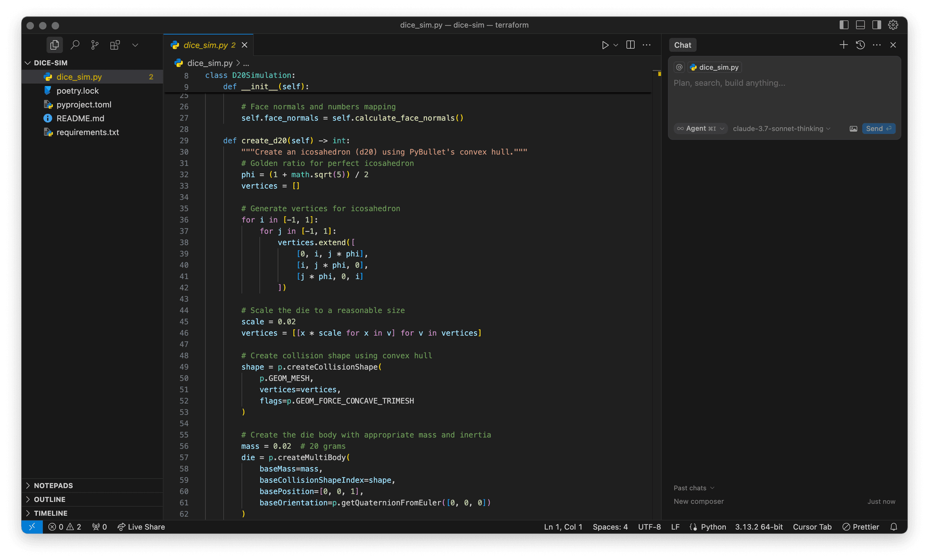Toggle the bottom panel layout icon

click(x=860, y=25)
